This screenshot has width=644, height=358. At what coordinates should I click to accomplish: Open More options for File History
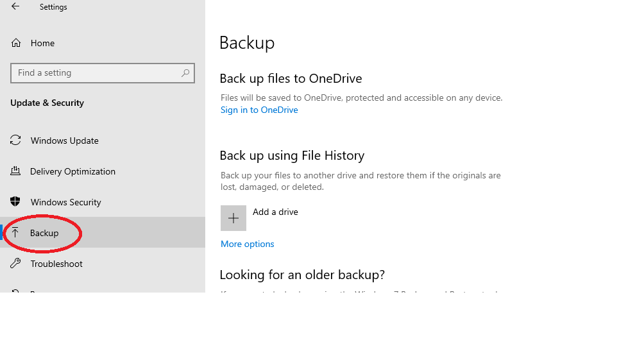(x=247, y=244)
